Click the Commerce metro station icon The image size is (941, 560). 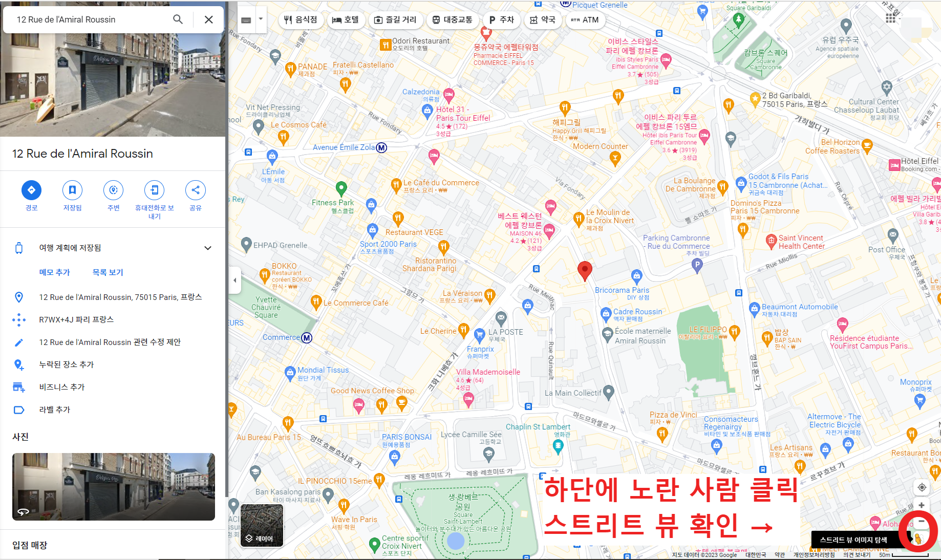point(307,337)
